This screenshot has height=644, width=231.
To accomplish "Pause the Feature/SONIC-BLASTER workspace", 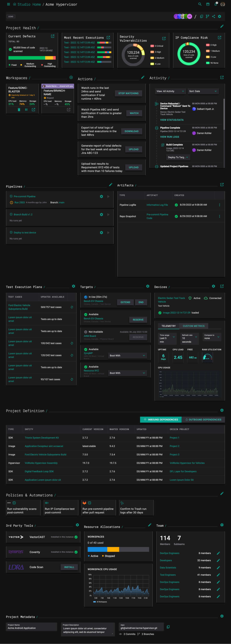I will coord(26,109).
